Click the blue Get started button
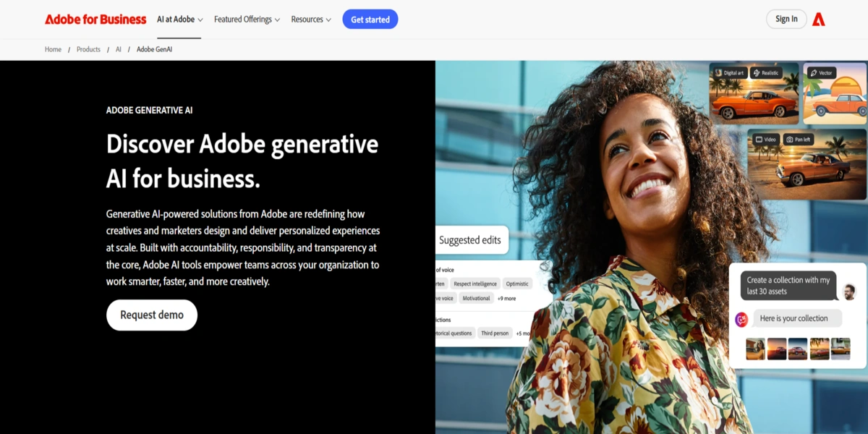The image size is (868, 434). pyautogui.click(x=370, y=20)
